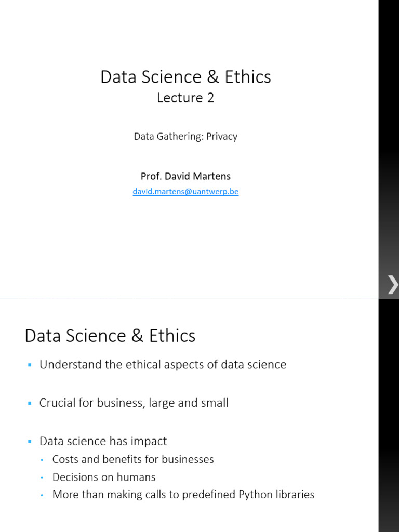Viewport: 399px width, 532px height.
Task: Click "Understand the ethical aspects of data science"
Action: [163, 365]
